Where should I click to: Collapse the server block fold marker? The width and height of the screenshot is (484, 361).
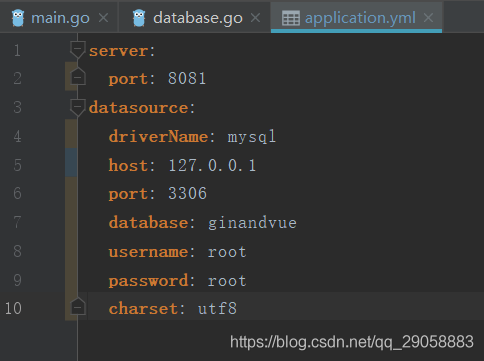pyautogui.click(x=78, y=50)
